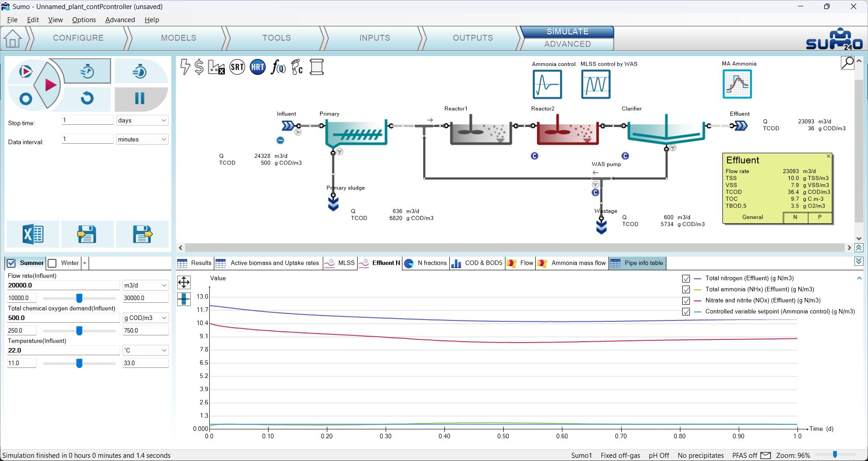Select the MA Ammonia block

pyautogui.click(x=737, y=84)
